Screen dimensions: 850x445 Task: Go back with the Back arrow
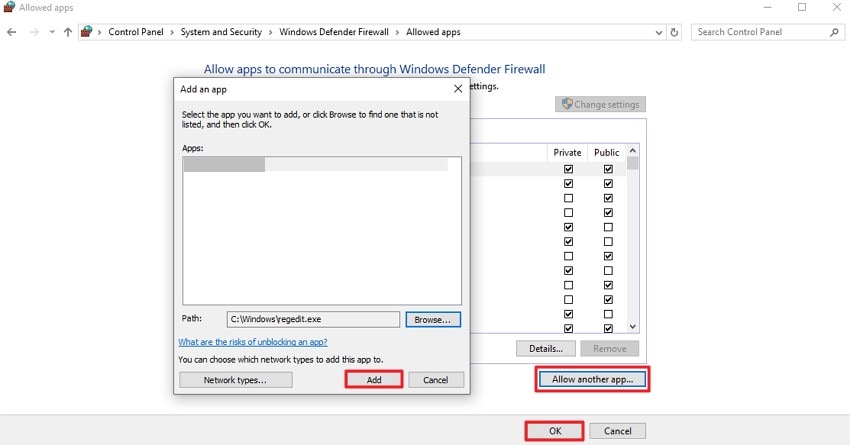pyautogui.click(x=11, y=32)
